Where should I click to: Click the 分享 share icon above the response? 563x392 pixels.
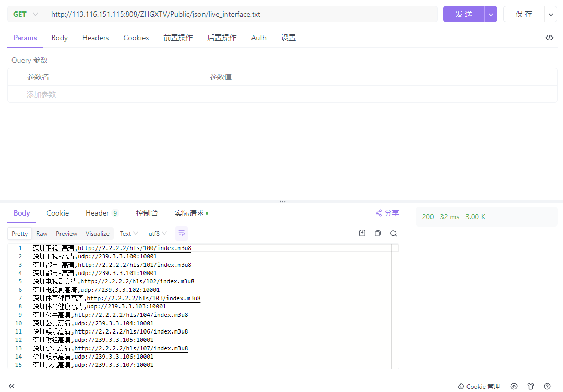tap(379, 213)
